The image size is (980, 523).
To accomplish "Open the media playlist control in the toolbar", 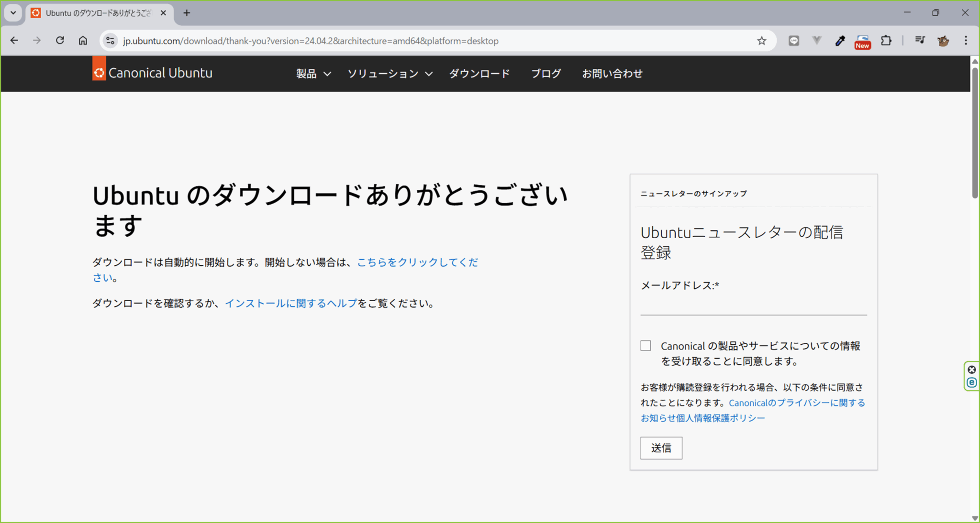I will [x=920, y=41].
